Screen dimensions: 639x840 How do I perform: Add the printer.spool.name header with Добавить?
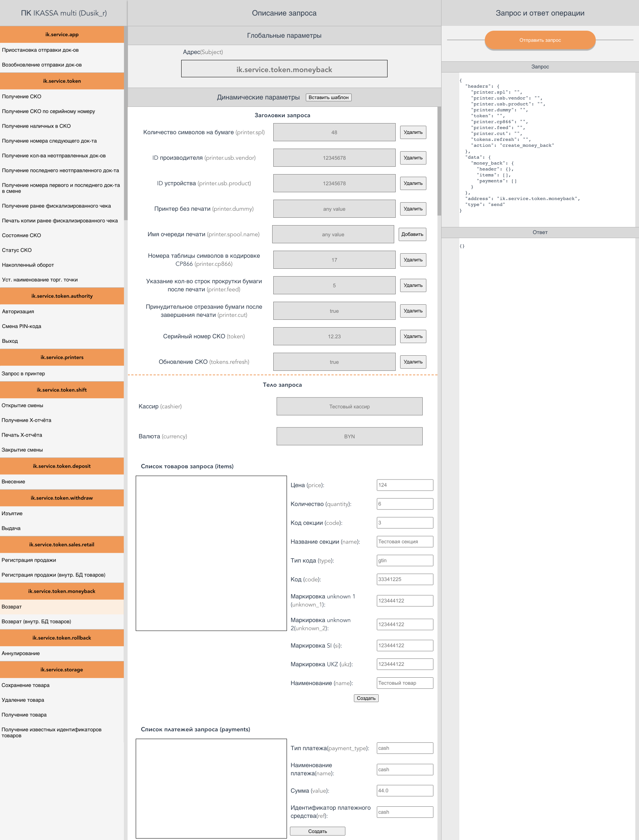click(x=412, y=234)
